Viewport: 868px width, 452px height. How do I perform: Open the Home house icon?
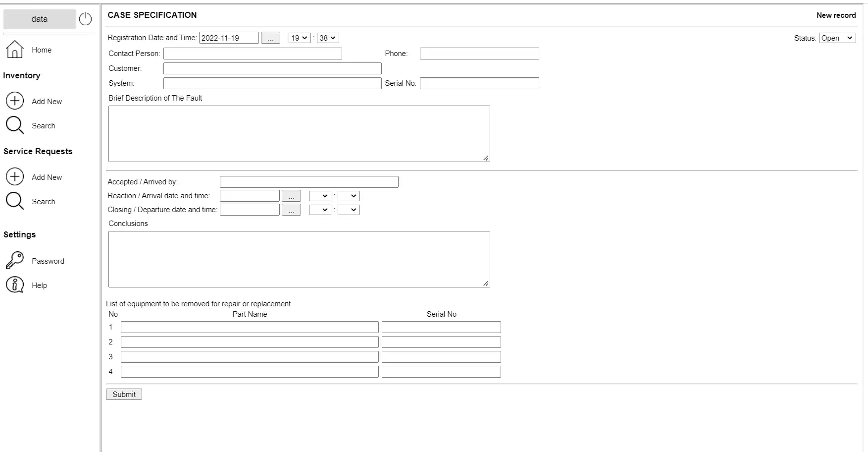tap(15, 50)
